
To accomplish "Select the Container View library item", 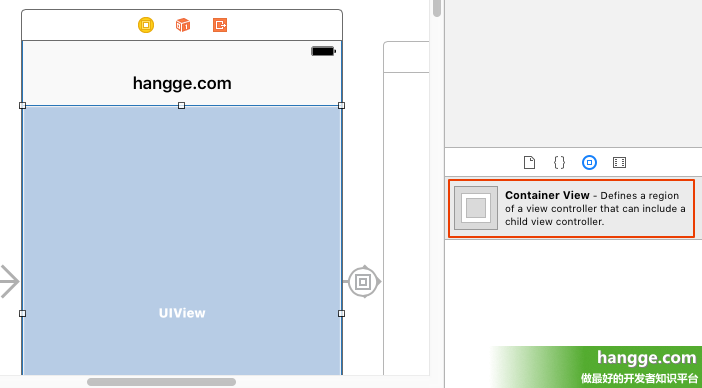I will click(571, 209).
